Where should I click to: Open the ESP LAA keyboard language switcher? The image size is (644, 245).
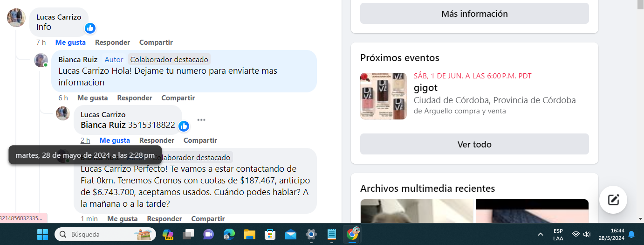point(558,234)
